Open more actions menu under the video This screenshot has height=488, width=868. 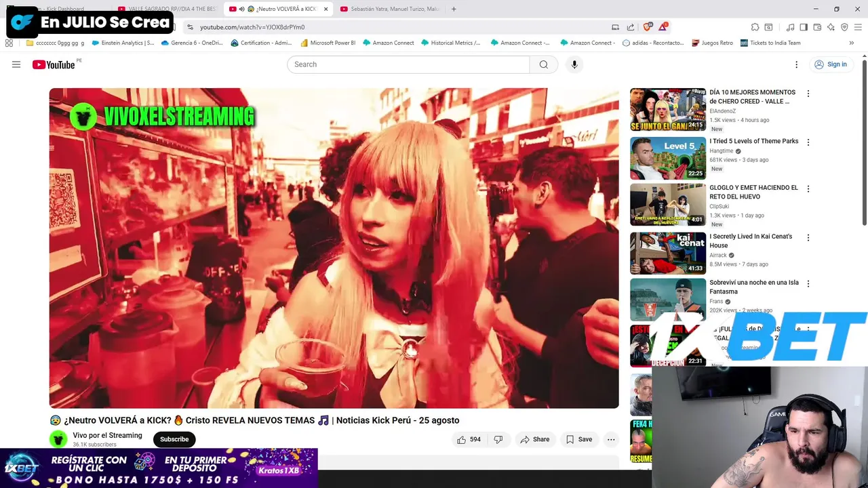611,439
